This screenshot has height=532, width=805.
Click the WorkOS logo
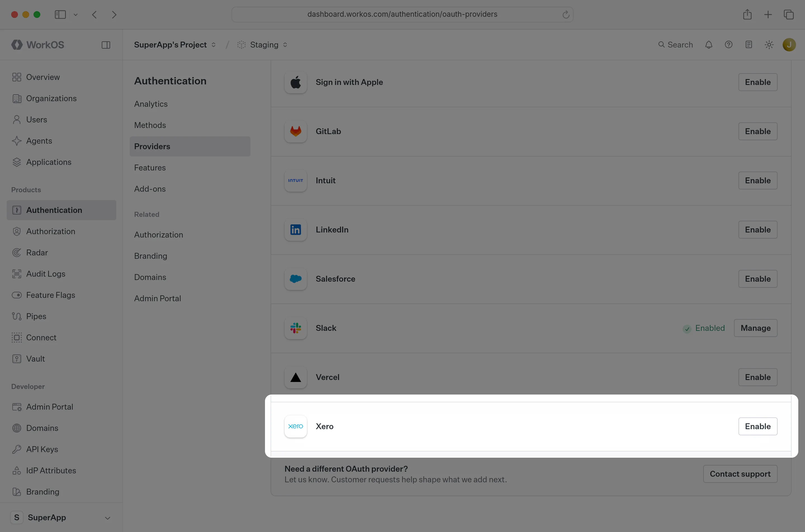(x=38, y=45)
